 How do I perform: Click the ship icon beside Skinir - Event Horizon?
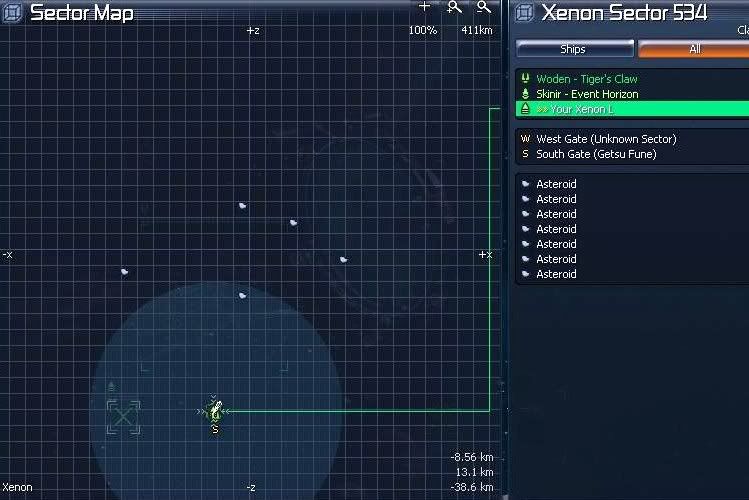point(525,94)
